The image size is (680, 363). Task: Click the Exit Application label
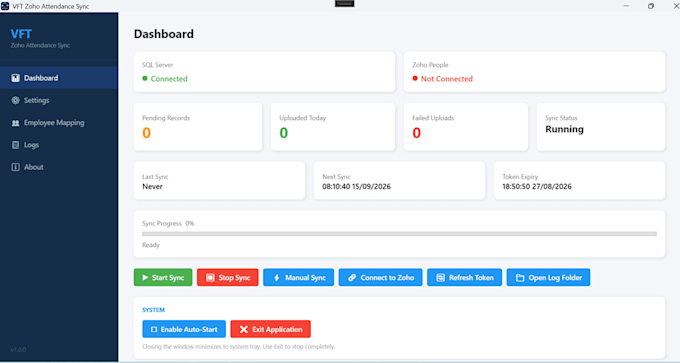coord(277,330)
